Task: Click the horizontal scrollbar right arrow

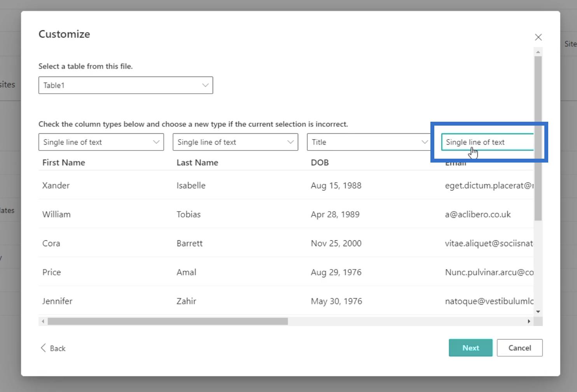Action: click(x=529, y=321)
